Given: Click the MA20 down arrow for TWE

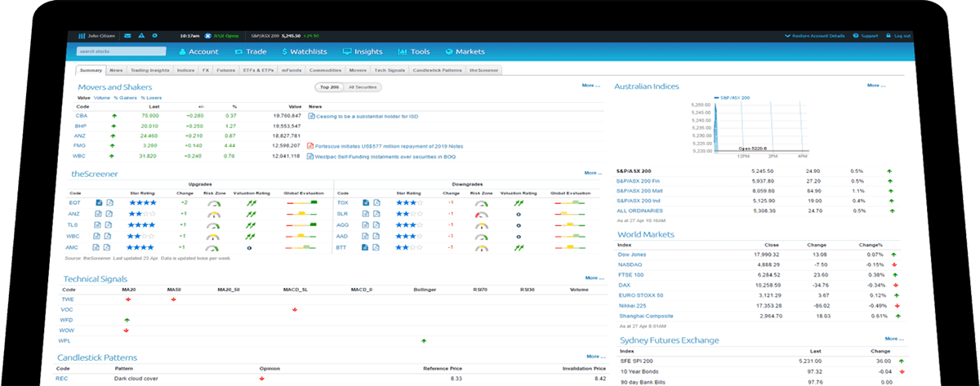Looking at the screenshot, I should coord(127,299).
